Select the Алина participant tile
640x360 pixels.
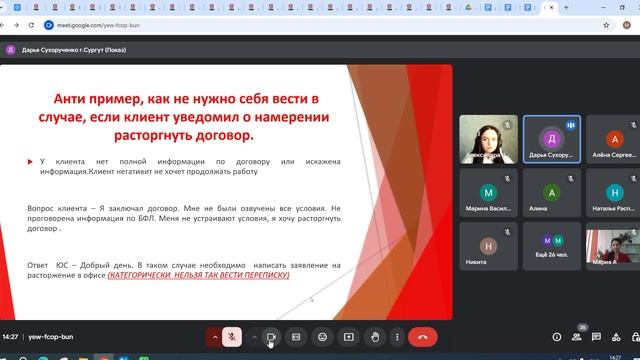pos(552,193)
